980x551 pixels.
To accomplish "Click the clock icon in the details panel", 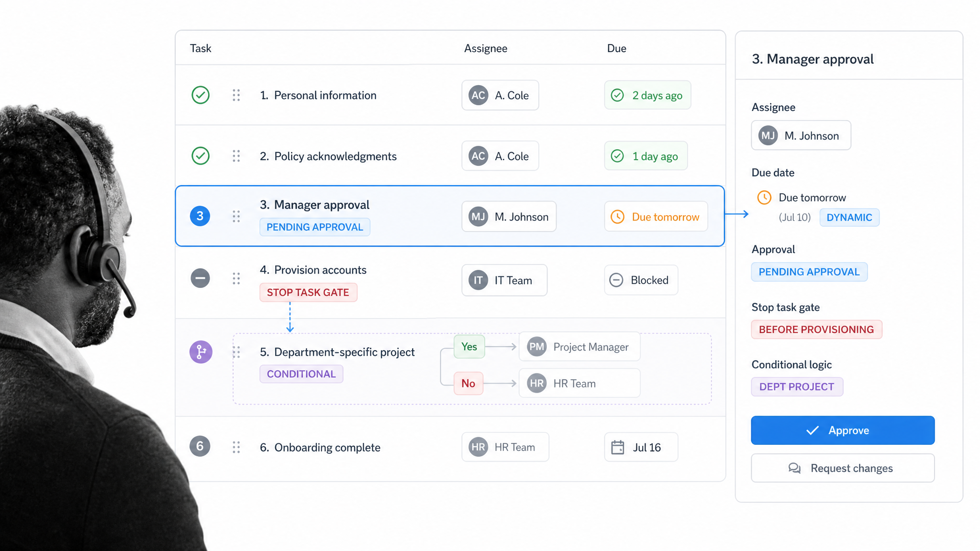I will tap(764, 198).
